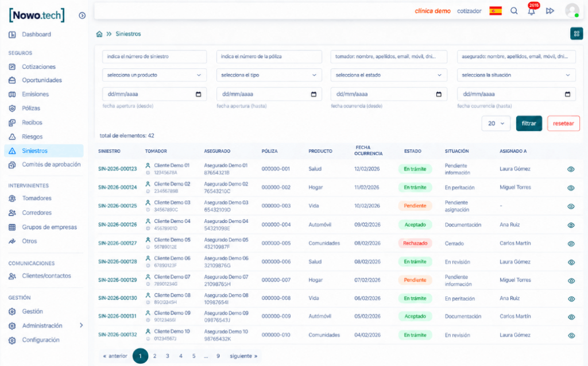Screen dimensions: 588x366
Task: Open notifications bell with 2616 badge
Action: [x=531, y=11]
